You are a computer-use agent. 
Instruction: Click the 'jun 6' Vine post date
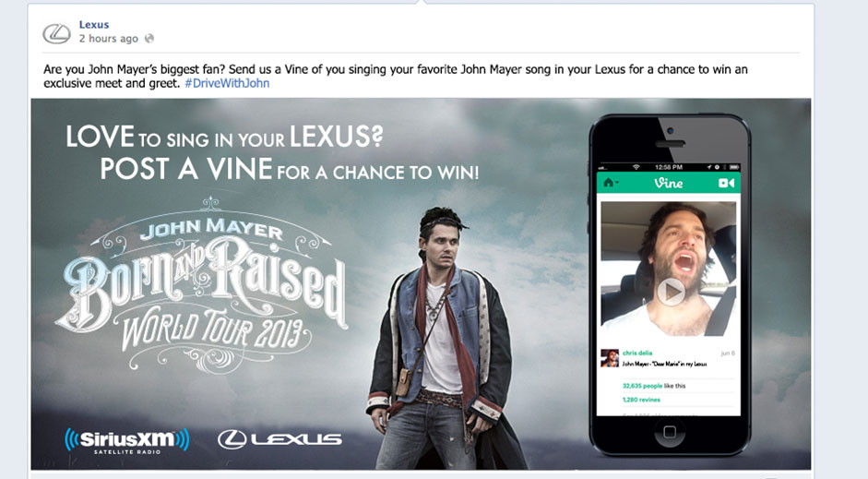point(728,353)
